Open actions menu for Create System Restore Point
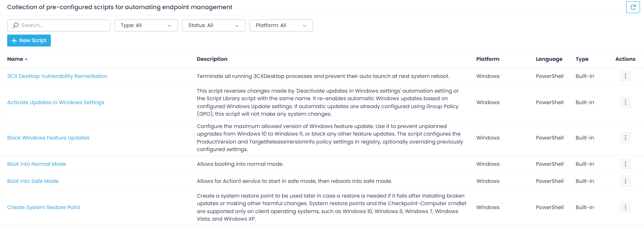644x227 pixels. (x=625, y=208)
